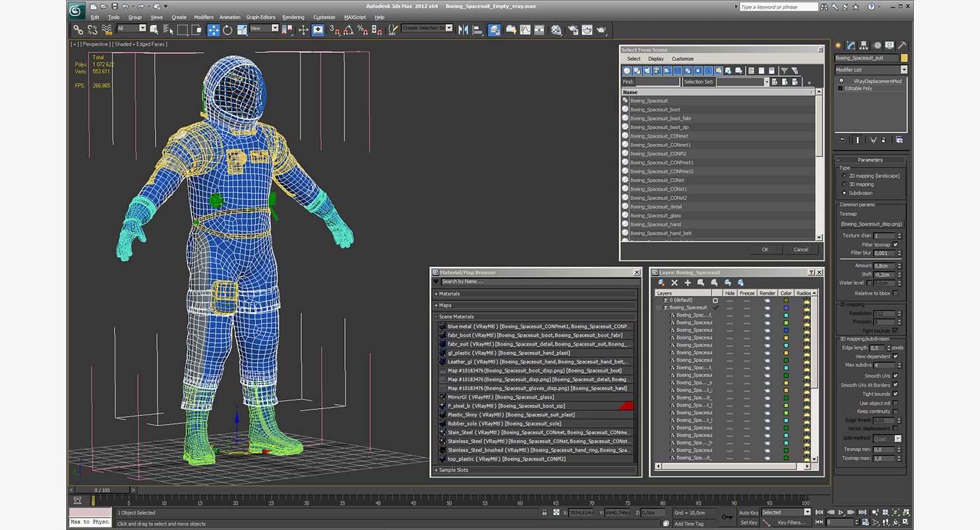Enable Relative to bbox checkbox

pyautogui.click(x=895, y=293)
